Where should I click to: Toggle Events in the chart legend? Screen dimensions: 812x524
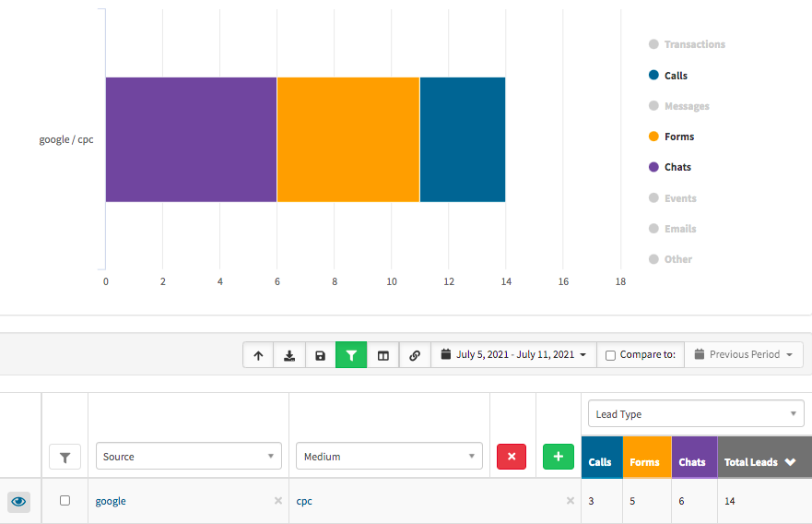tap(673, 198)
